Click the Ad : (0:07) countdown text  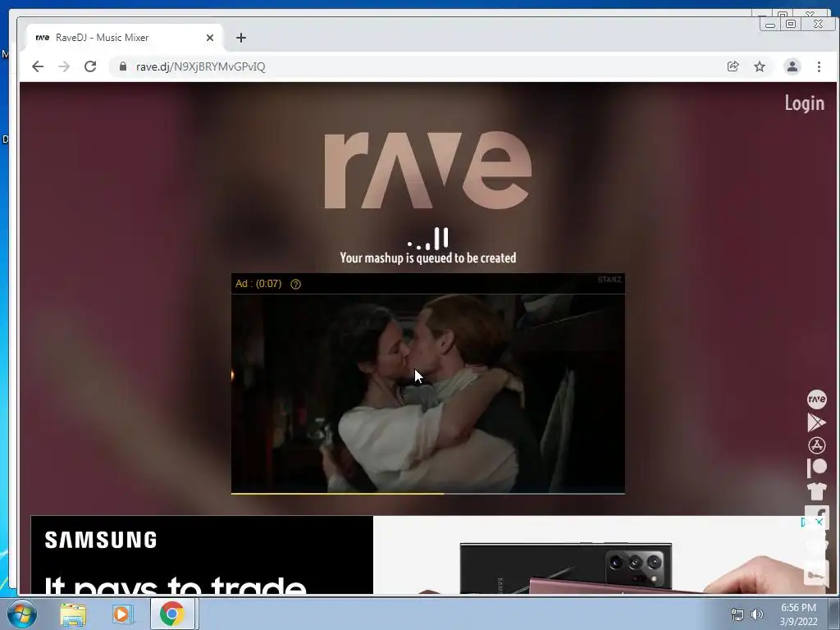pos(258,284)
